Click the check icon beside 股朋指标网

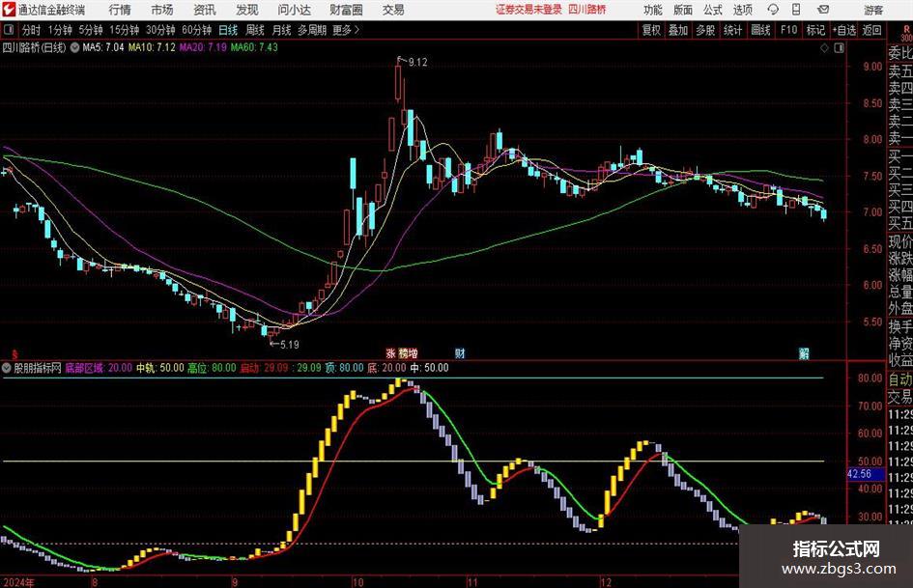tap(7, 368)
